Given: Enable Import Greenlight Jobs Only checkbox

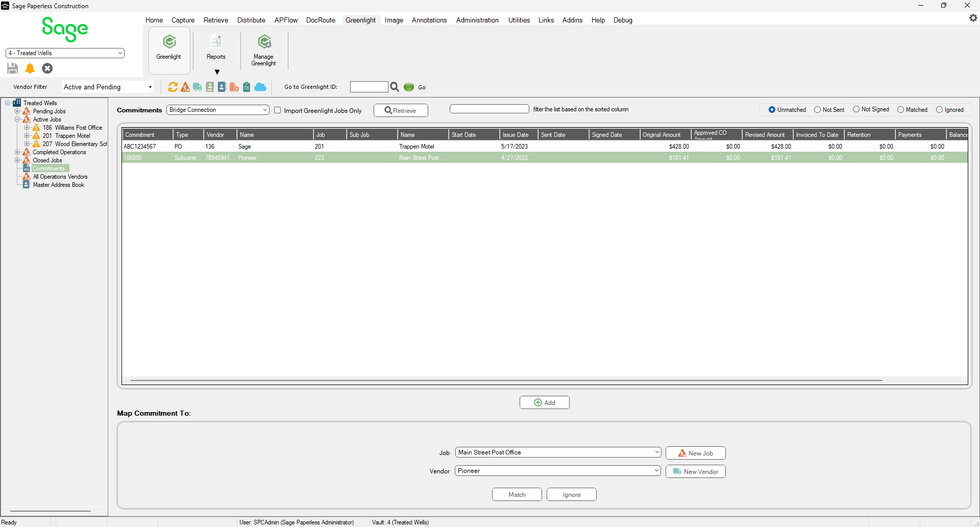Looking at the screenshot, I should 278,110.
